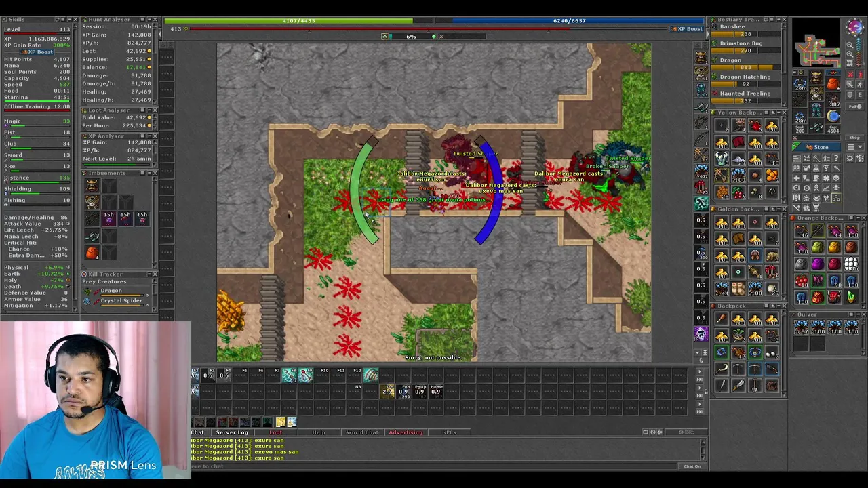Activate the Home hotkey action slot

(x=436, y=392)
